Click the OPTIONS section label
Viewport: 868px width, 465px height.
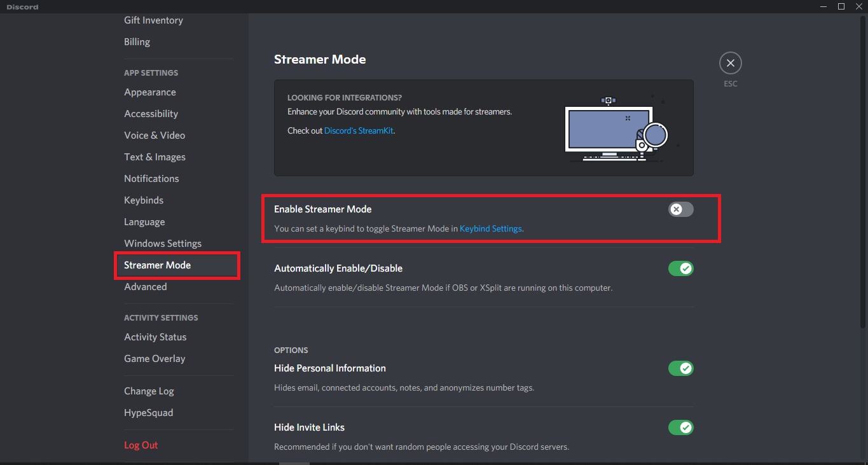coord(291,350)
